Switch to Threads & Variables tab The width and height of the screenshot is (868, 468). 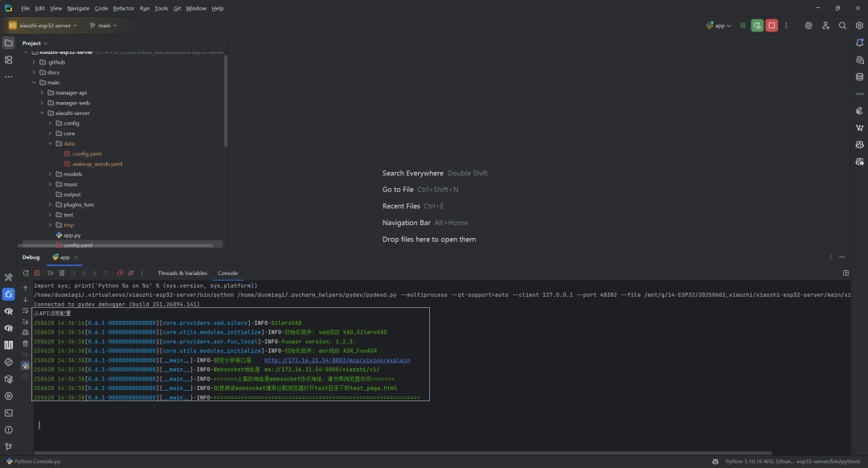point(182,273)
